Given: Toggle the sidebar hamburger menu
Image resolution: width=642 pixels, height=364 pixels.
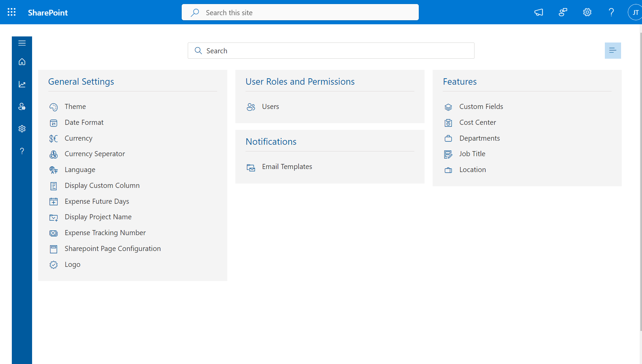Looking at the screenshot, I should pos(22,43).
